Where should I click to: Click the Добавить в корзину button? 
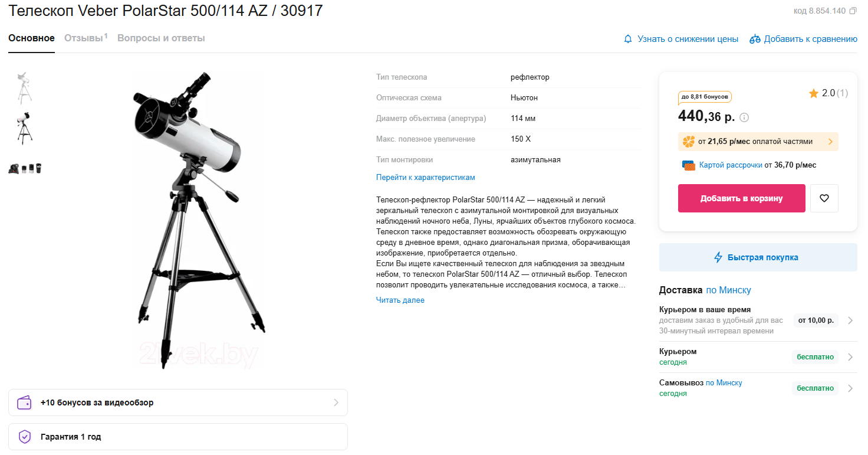[742, 198]
